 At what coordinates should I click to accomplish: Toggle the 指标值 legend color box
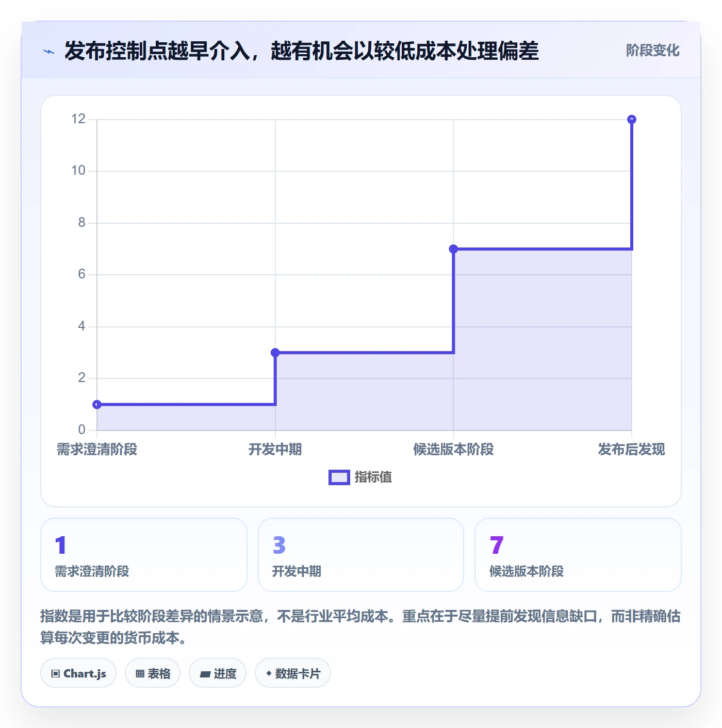339,477
